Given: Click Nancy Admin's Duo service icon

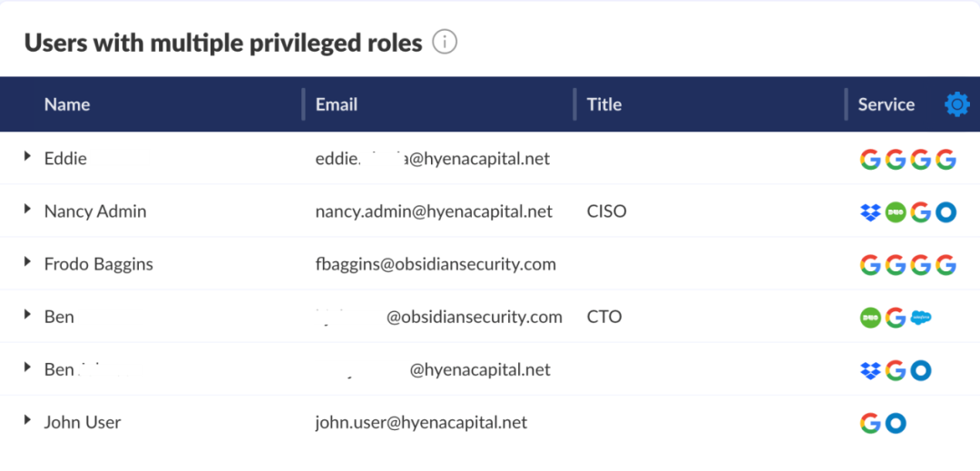Looking at the screenshot, I should 896,212.
